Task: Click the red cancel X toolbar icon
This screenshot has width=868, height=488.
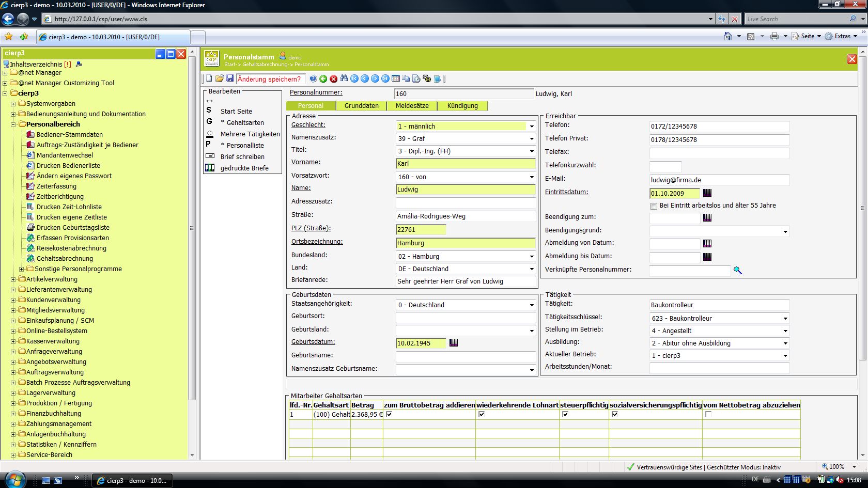Action: click(x=334, y=78)
